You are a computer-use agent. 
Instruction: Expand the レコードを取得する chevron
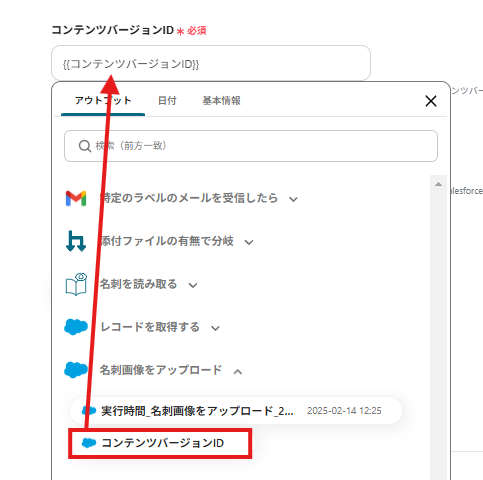click(215, 328)
